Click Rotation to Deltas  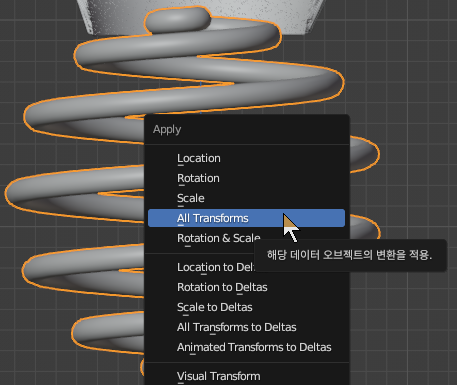click(246, 287)
